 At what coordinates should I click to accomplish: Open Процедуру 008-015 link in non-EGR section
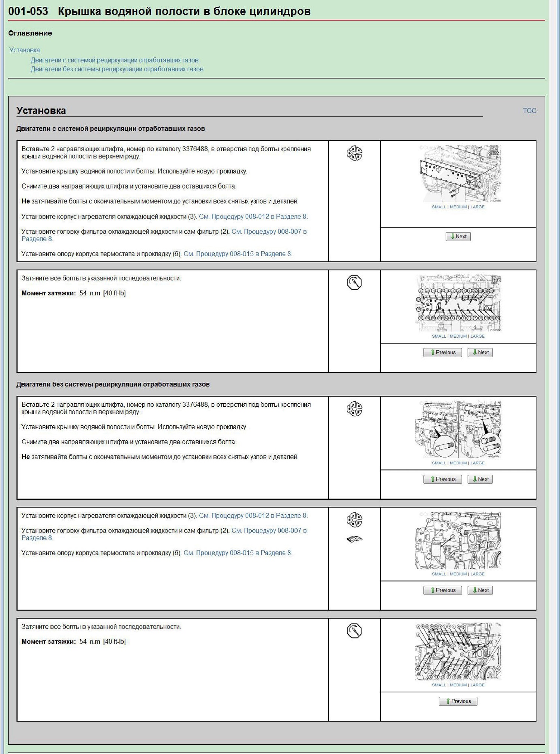click(x=238, y=553)
